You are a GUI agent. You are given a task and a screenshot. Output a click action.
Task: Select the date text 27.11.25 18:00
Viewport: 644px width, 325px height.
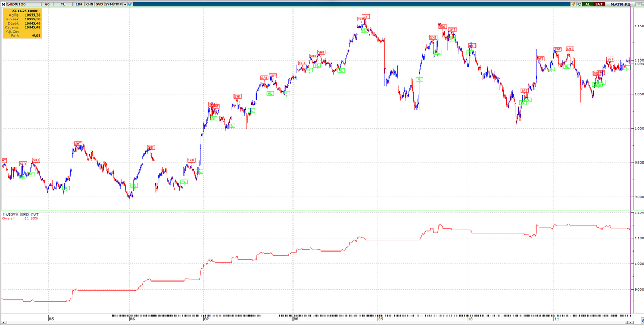(25, 11)
